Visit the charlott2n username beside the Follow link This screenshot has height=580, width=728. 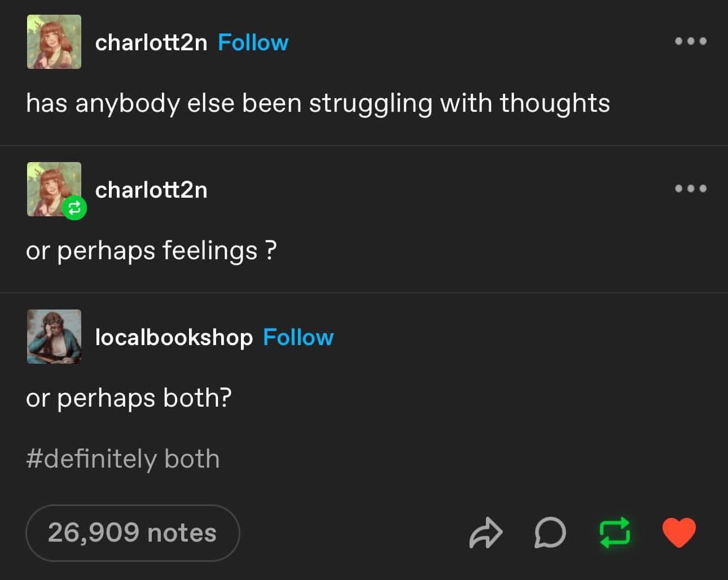coord(151,42)
